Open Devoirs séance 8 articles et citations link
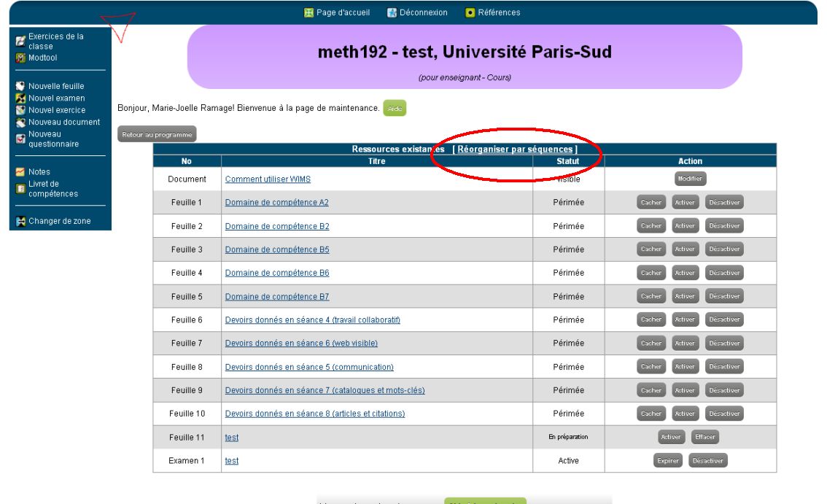The width and height of the screenshot is (827, 504). pos(315,414)
